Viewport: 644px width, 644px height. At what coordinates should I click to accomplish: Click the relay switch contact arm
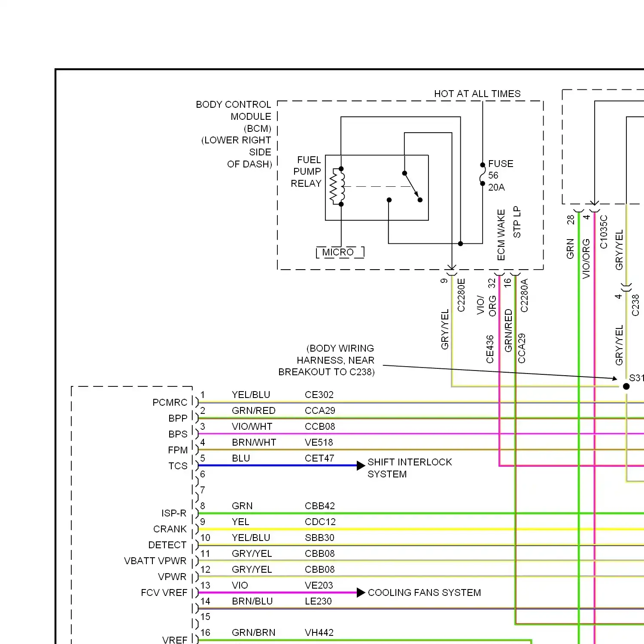[412, 185]
